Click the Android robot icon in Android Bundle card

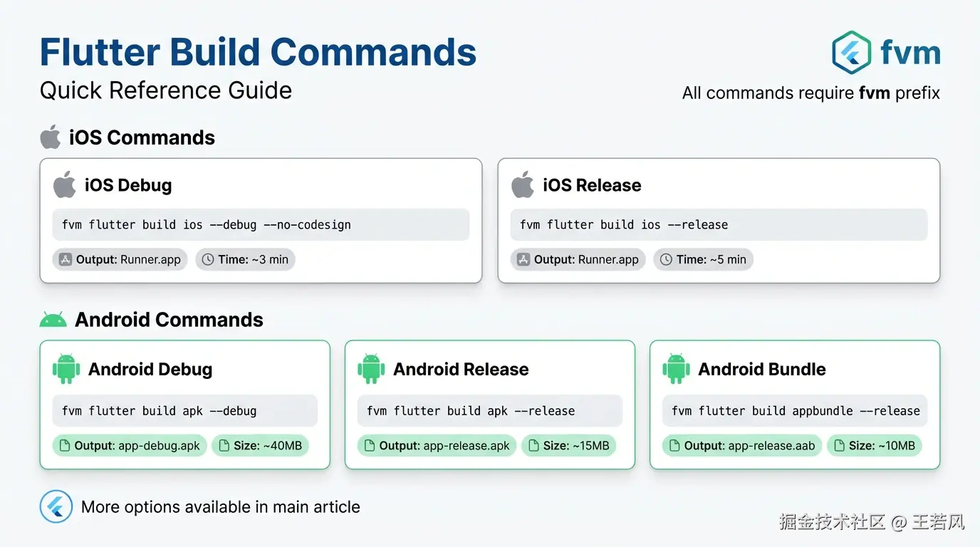pos(676,369)
